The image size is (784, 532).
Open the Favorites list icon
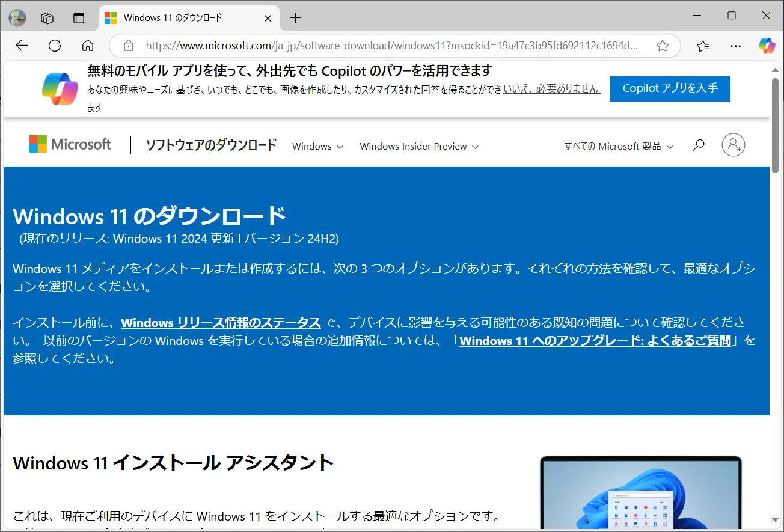tap(703, 46)
